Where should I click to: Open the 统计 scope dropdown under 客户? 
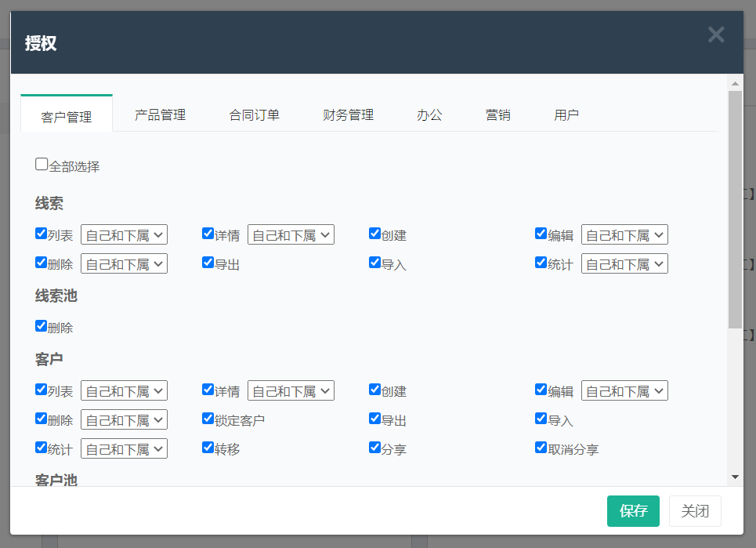click(124, 448)
